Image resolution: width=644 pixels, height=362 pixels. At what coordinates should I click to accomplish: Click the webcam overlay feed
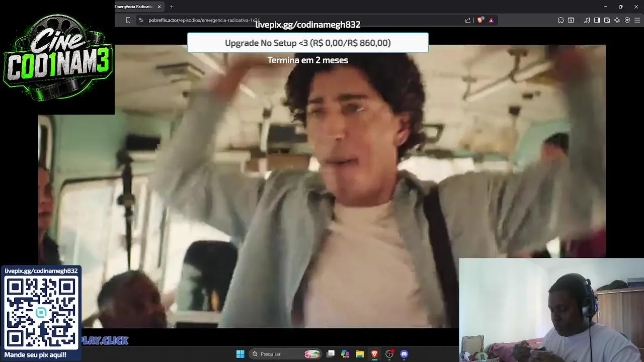(x=551, y=310)
